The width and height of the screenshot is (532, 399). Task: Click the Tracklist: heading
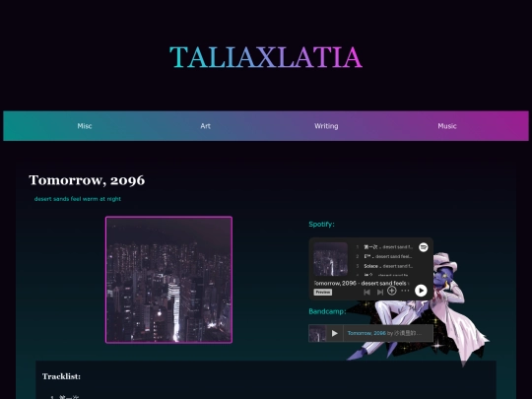click(x=61, y=376)
